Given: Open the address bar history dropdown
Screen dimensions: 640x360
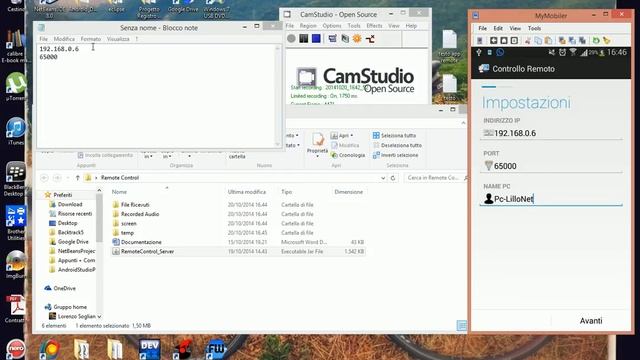Looking at the screenshot, I should [x=383, y=178].
